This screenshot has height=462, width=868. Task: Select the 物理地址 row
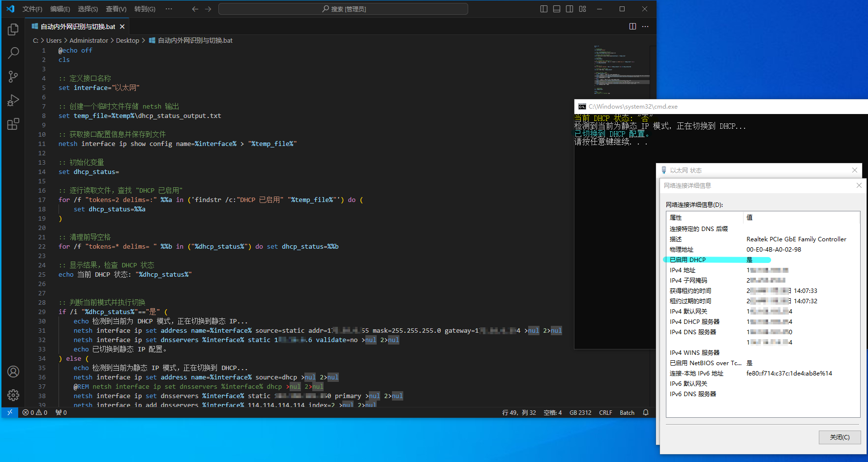[x=763, y=249]
